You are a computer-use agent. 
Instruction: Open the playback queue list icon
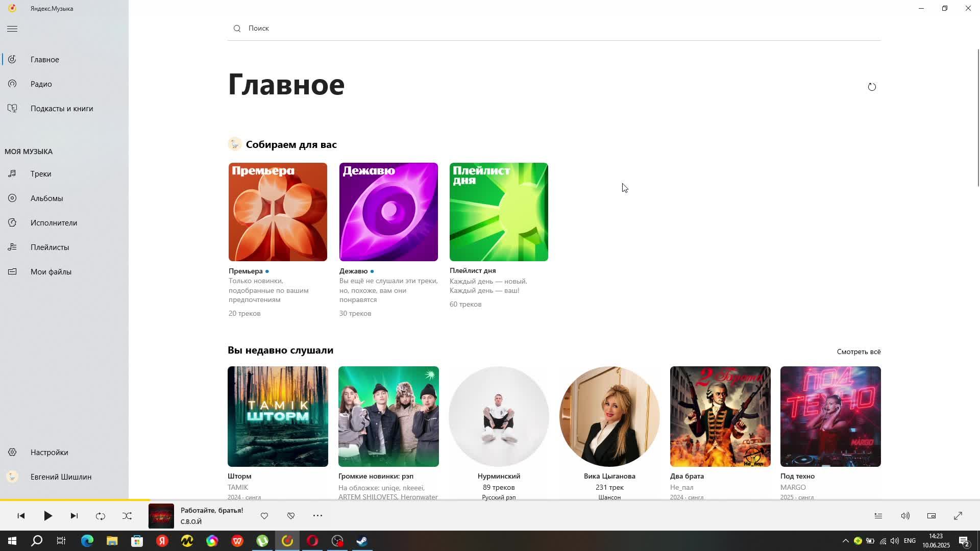[878, 516]
